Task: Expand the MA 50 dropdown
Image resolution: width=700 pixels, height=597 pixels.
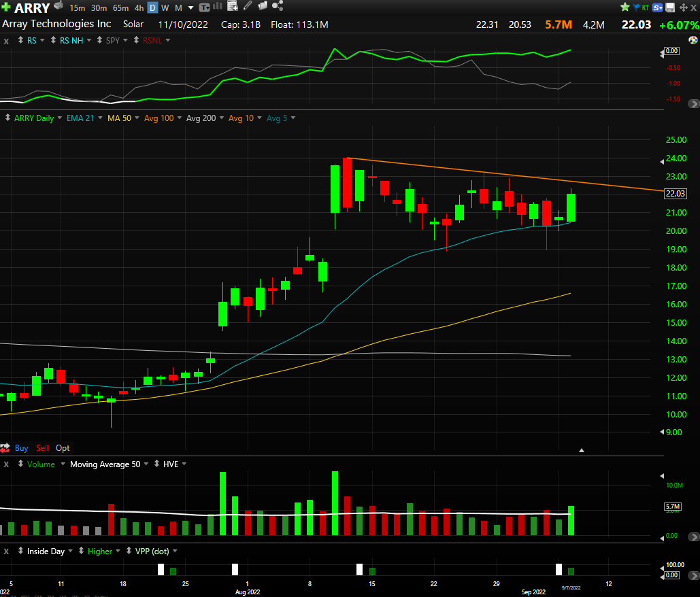Action: click(137, 118)
